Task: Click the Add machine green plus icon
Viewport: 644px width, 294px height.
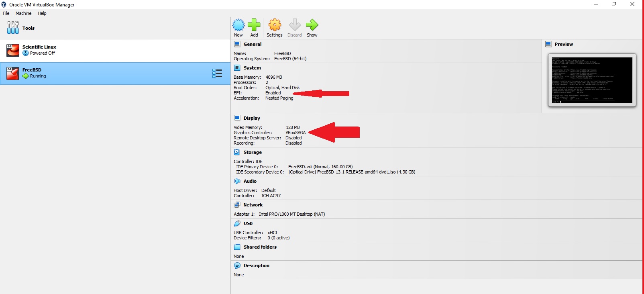Action: point(254,25)
